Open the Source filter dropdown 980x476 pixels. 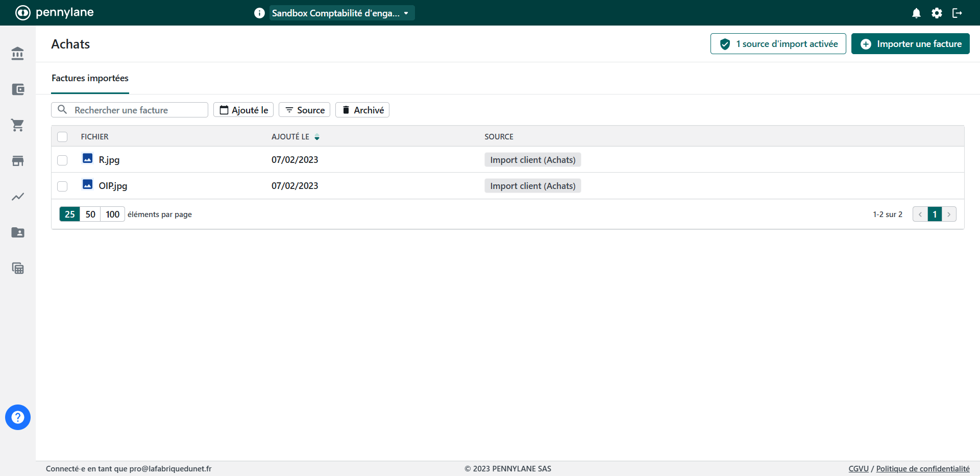(x=305, y=110)
